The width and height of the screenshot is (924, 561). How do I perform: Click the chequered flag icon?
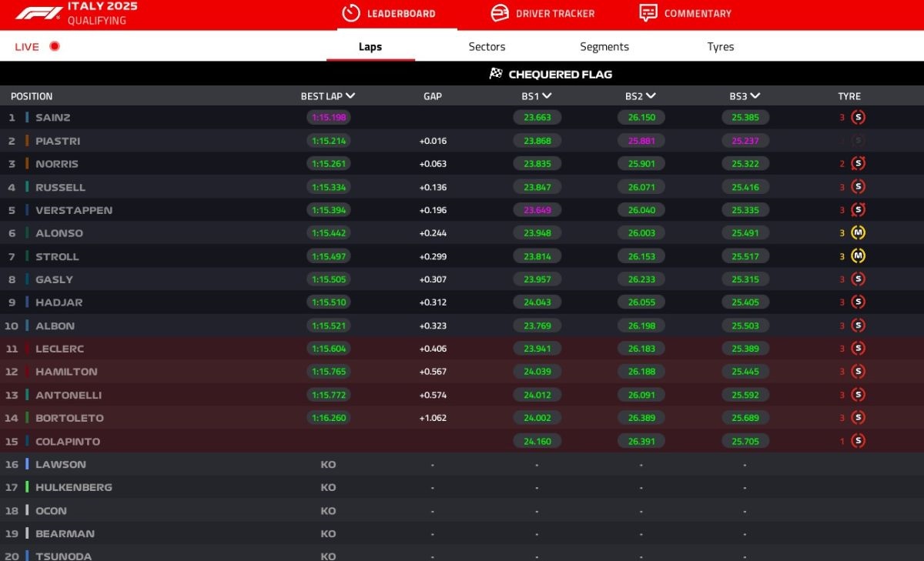coord(496,74)
